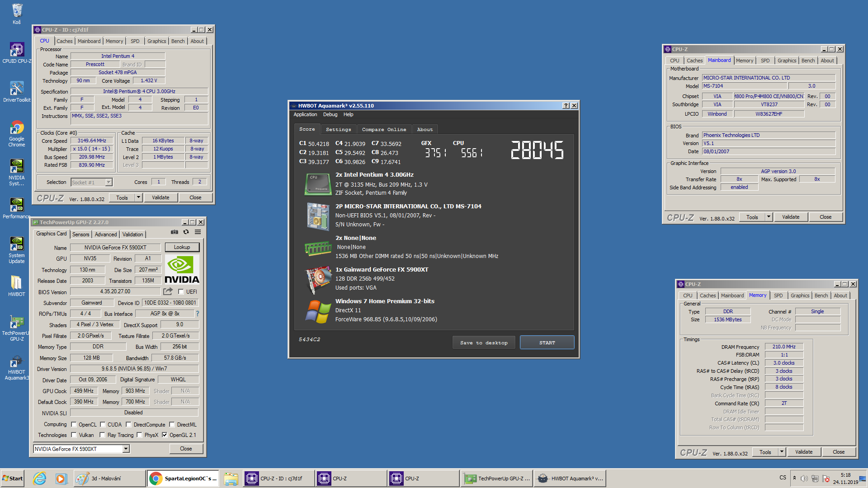Toggle the UEFI checkbox in GPU-Z

pos(181,292)
